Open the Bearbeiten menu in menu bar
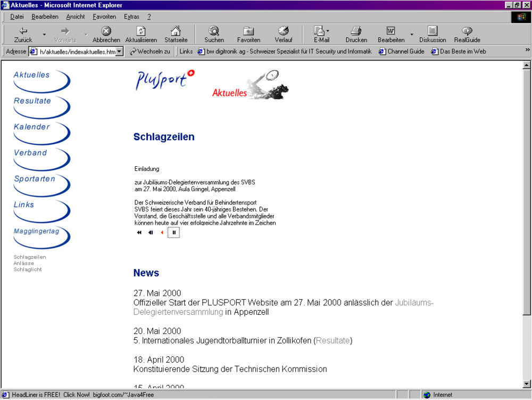The image size is (532, 400). (x=45, y=17)
